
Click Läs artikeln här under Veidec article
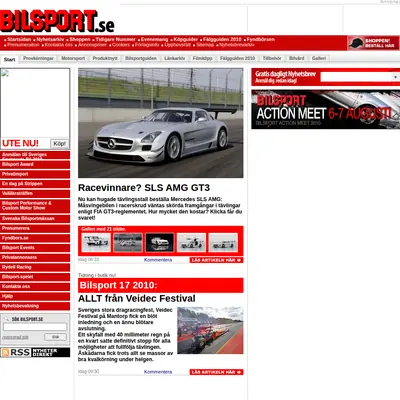216,372
